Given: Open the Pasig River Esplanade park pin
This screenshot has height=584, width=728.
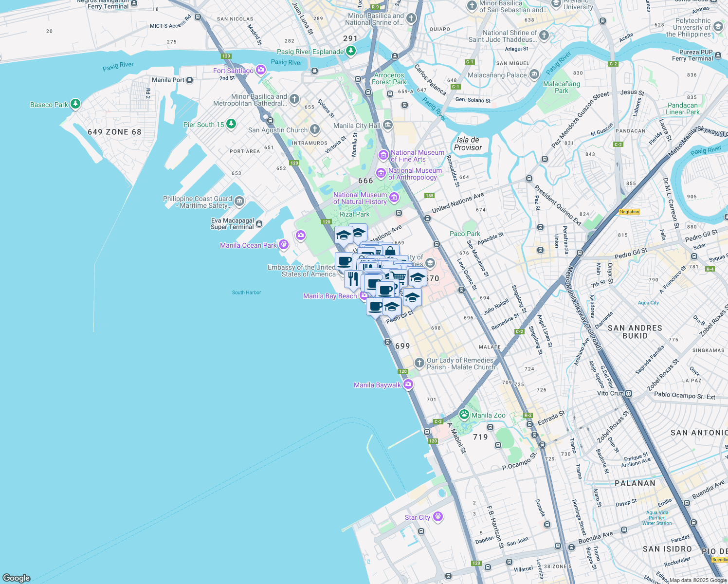Looking at the screenshot, I should tap(351, 51).
